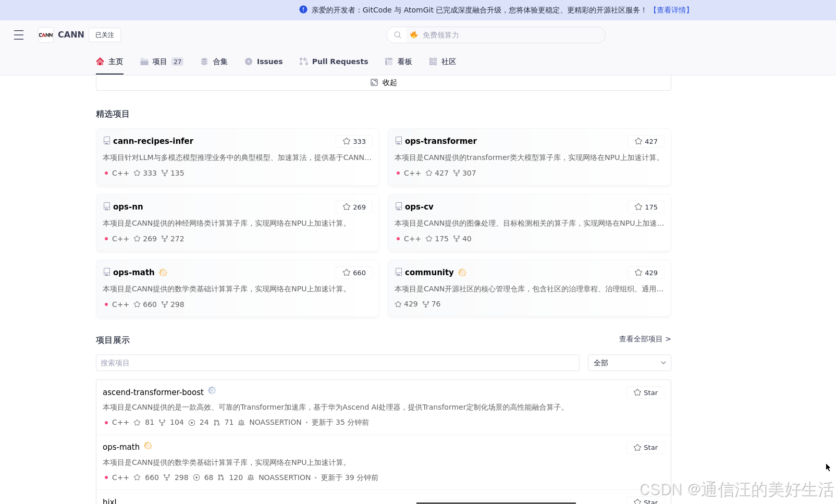836x504 pixels.
Task: Click the flame icon inside the search bar
Action: [x=414, y=35]
